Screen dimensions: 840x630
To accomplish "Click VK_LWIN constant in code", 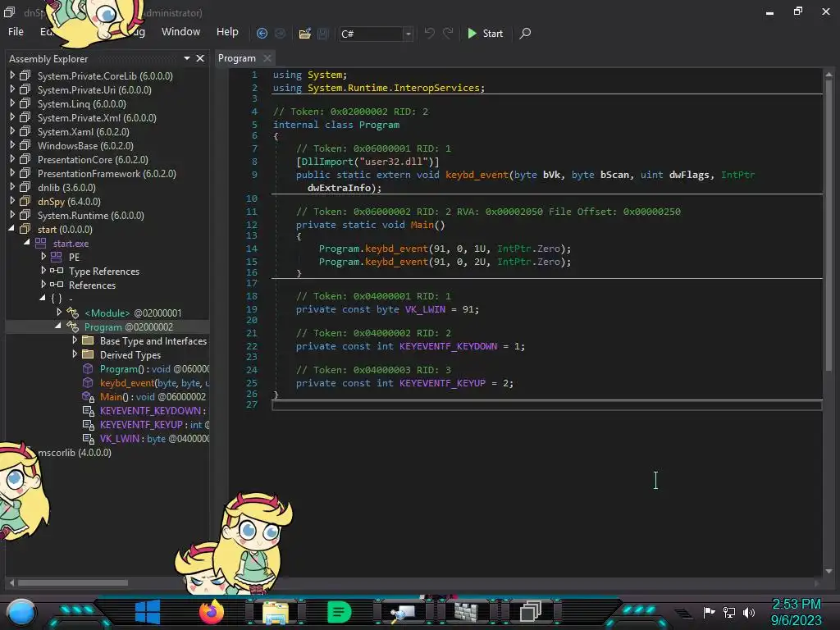I will click(425, 309).
